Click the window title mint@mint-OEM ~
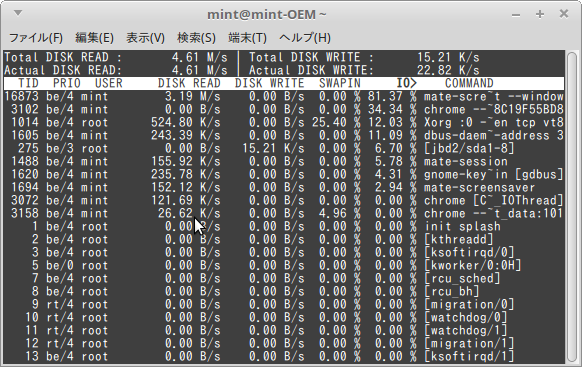582x367 pixels. pos(267,14)
